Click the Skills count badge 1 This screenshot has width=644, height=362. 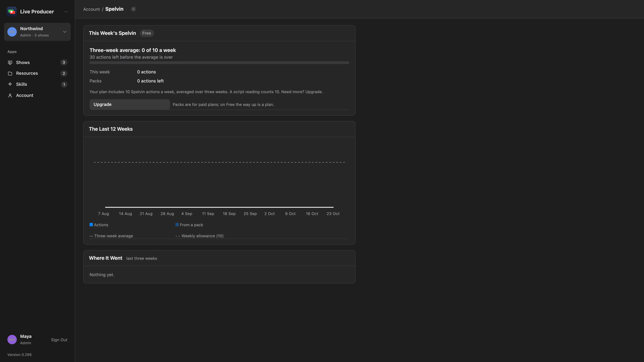pos(64,84)
